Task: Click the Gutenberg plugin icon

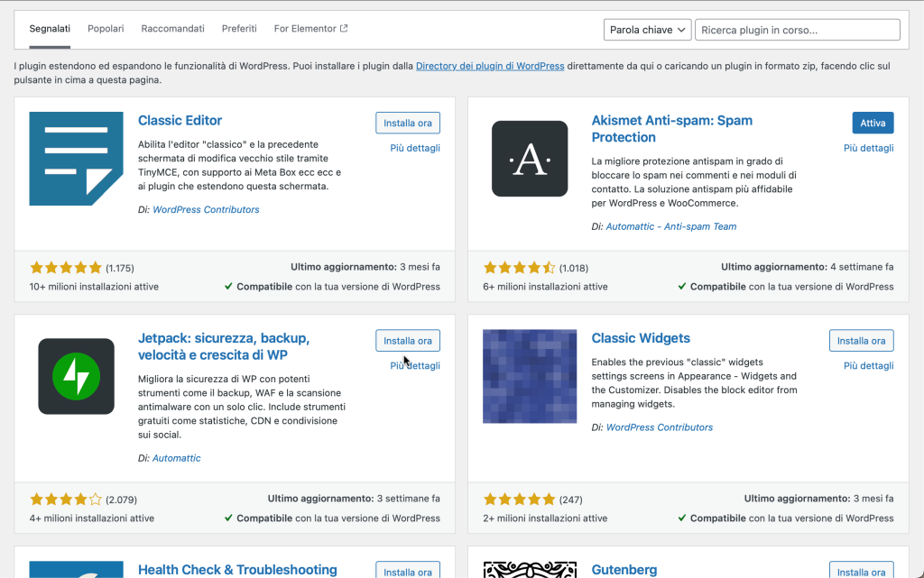Action: coord(530,569)
